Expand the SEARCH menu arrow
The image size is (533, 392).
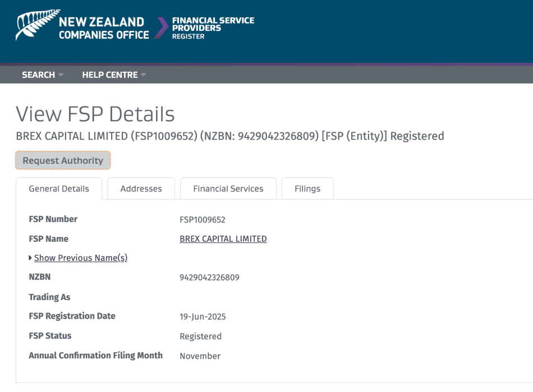tap(61, 75)
